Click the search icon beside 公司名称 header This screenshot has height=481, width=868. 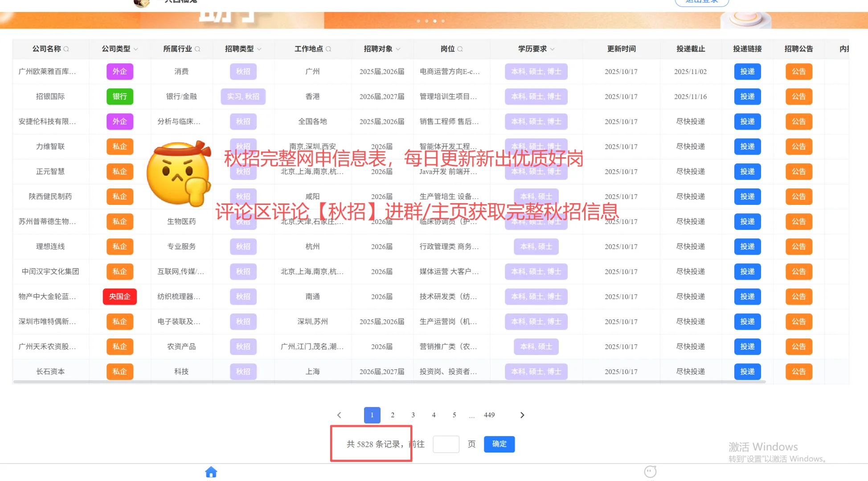click(x=66, y=49)
